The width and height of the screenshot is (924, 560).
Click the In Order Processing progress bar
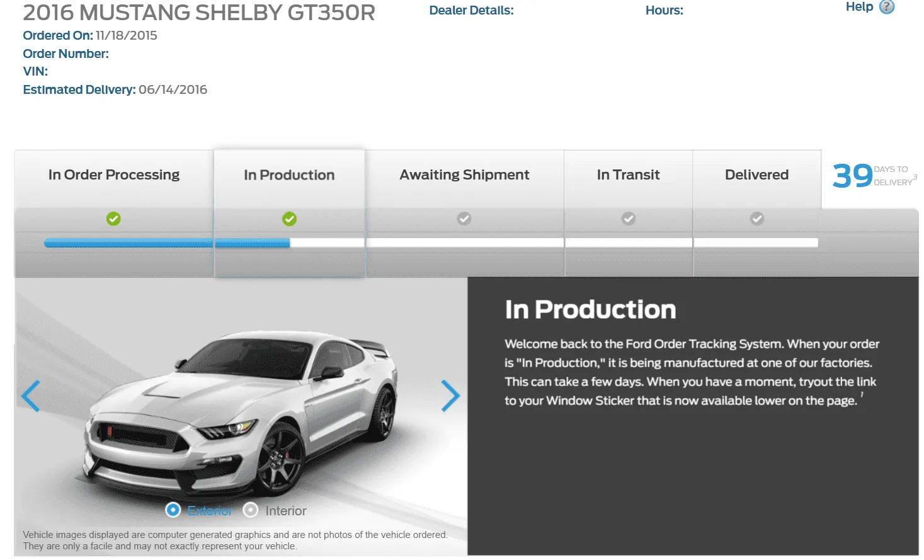point(128,243)
